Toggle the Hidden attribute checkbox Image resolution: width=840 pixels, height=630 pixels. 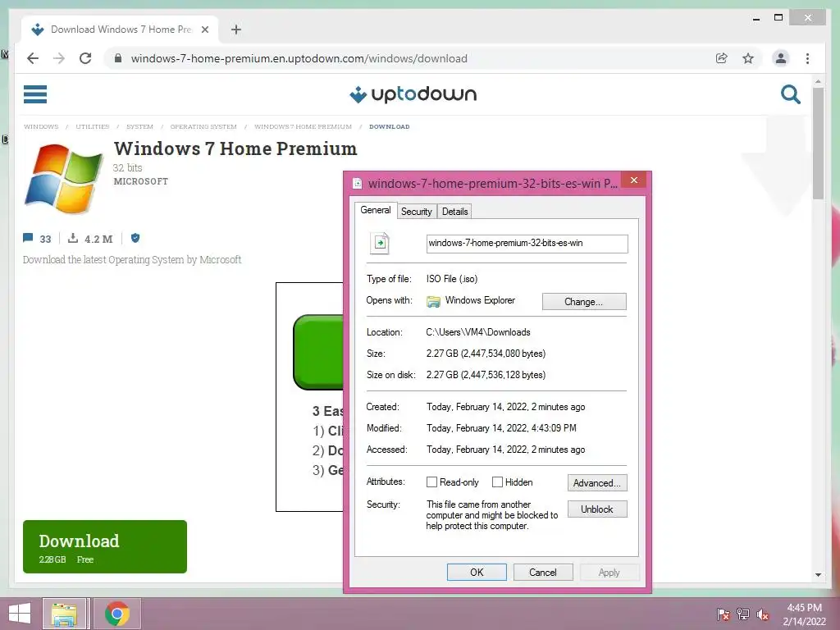point(497,482)
